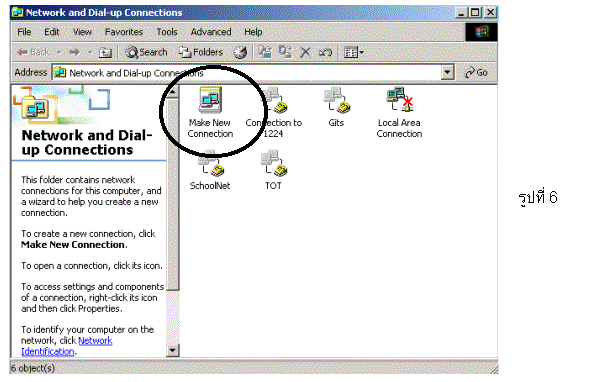The height and width of the screenshot is (382, 608).
Task: Click the info pane scroll up arrow
Action: click(173, 92)
